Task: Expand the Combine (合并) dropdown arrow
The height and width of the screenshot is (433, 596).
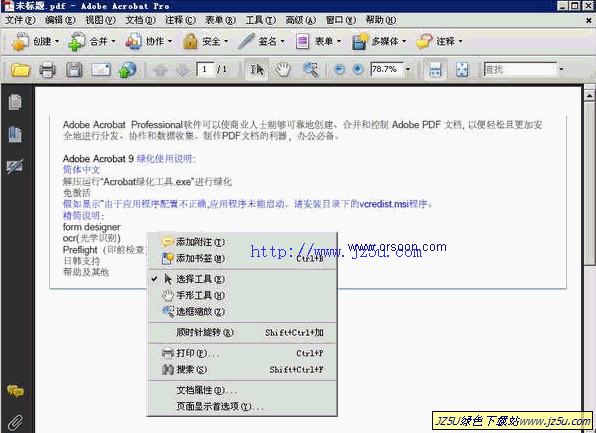Action: 113,41
